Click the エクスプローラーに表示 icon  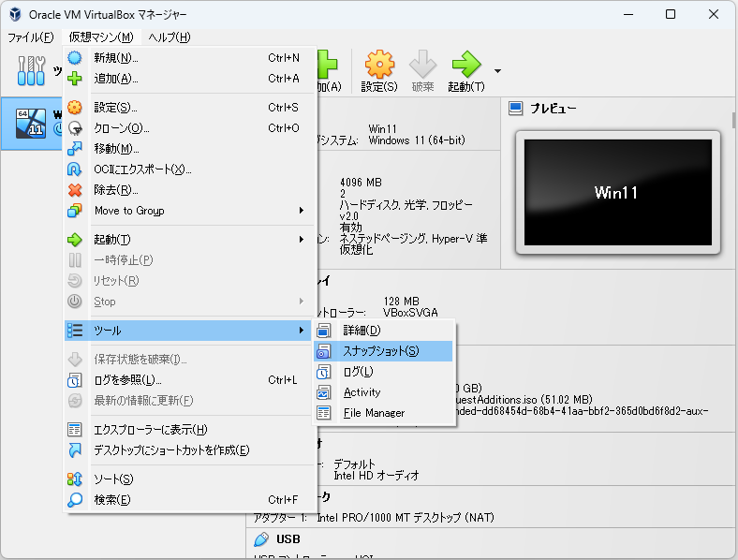[74, 430]
